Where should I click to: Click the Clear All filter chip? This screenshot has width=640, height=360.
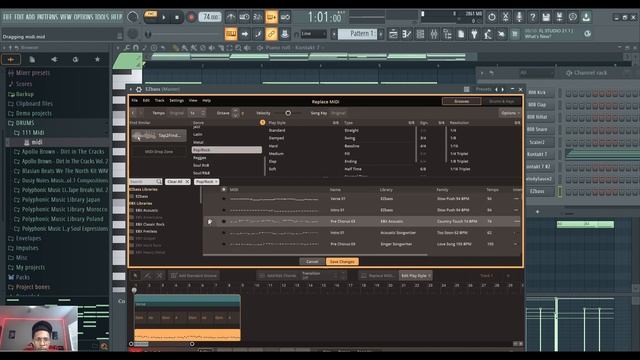click(178, 182)
